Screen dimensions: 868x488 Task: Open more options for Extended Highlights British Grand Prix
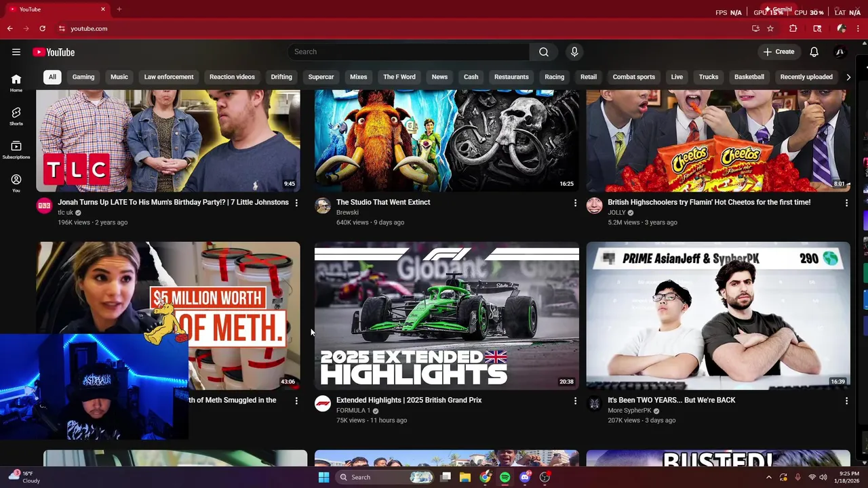tap(575, 401)
